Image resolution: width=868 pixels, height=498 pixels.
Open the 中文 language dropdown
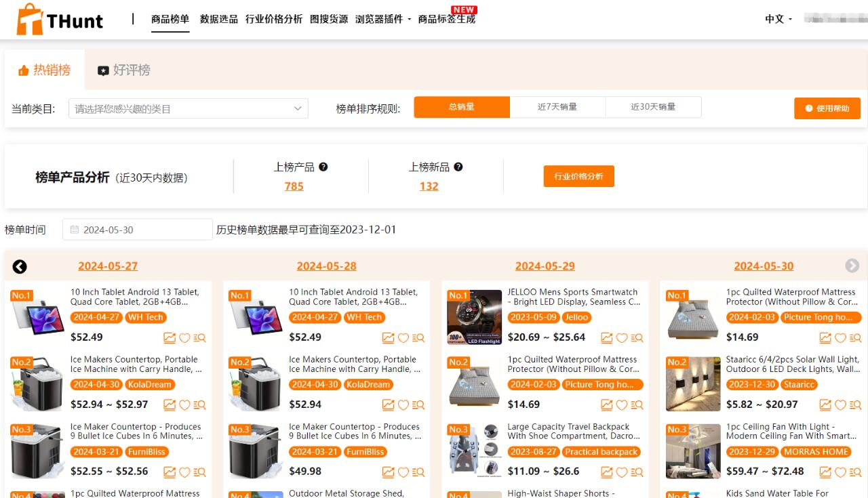[x=778, y=19]
